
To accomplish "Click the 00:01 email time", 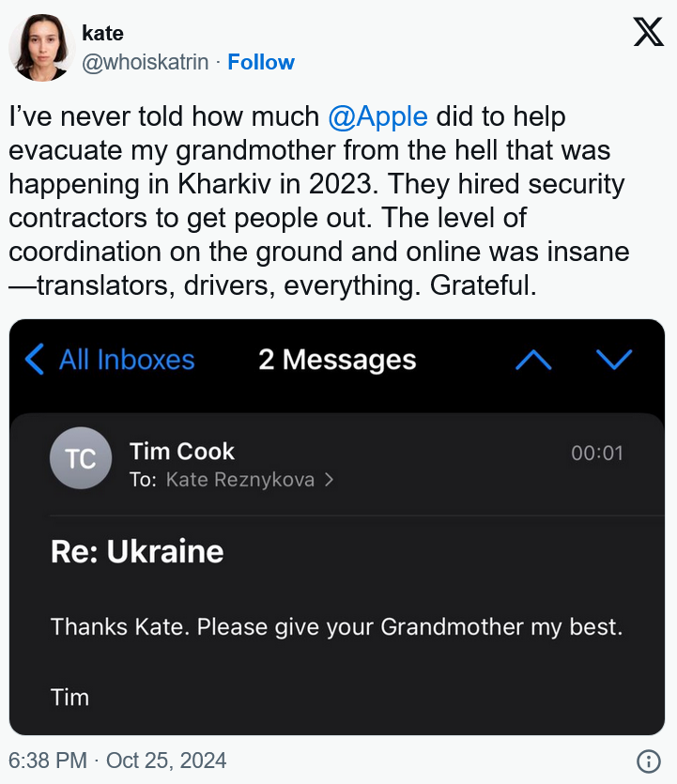I will coord(596,453).
